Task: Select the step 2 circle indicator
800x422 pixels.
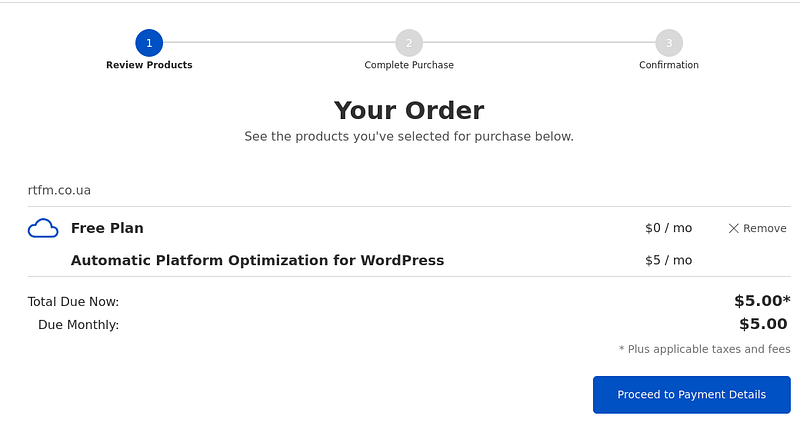Action: [409, 43]
